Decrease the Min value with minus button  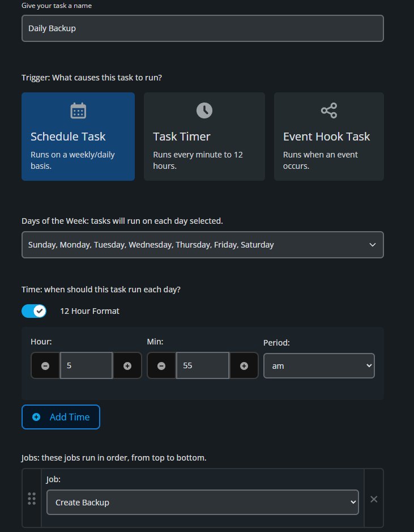coord(161,365)
